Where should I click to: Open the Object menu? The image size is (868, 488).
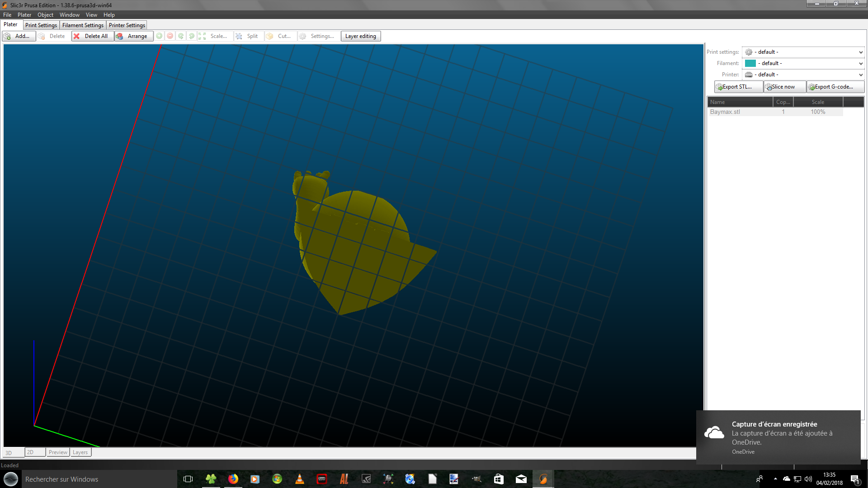point(45,15)
